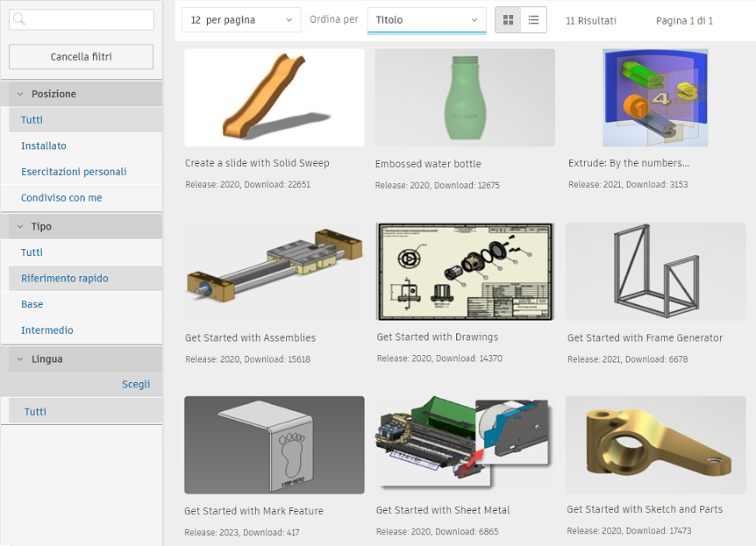The image size is (756, 546).
Task: Click 'Release: 2020, Download: 14370' text
Action: (439, 358)
